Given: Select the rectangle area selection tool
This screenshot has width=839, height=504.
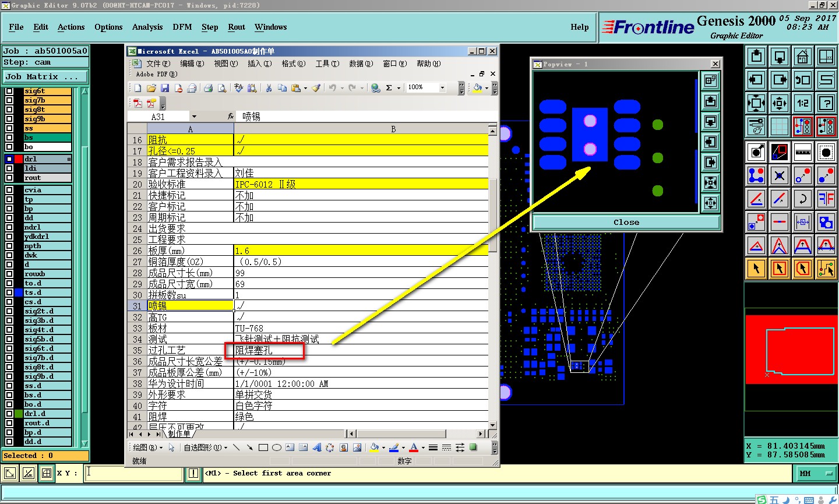Looking at the screenshot, I should click(780, 269).
